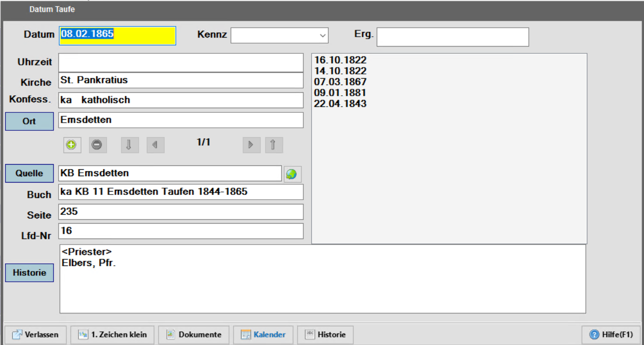Open Hilfe(F1) help button
The height and width of the screenshot is (345, 644).
coord(611,335)
